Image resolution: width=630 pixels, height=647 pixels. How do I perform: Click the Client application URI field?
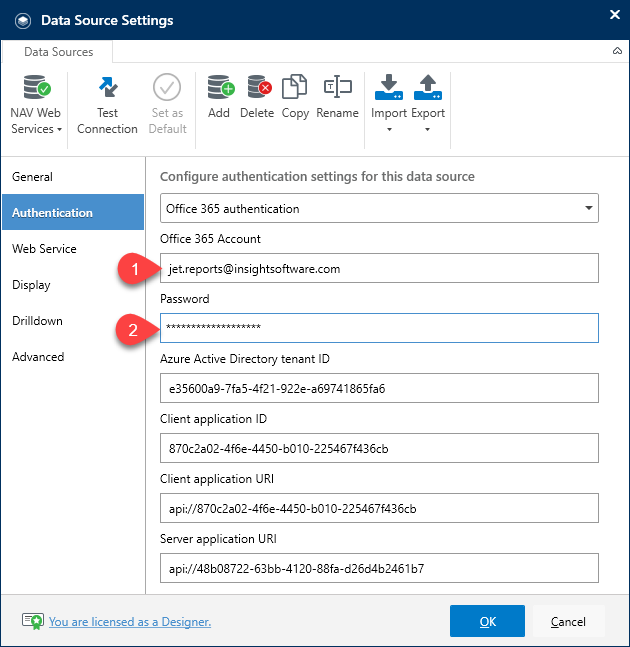[x=379, y=508]
